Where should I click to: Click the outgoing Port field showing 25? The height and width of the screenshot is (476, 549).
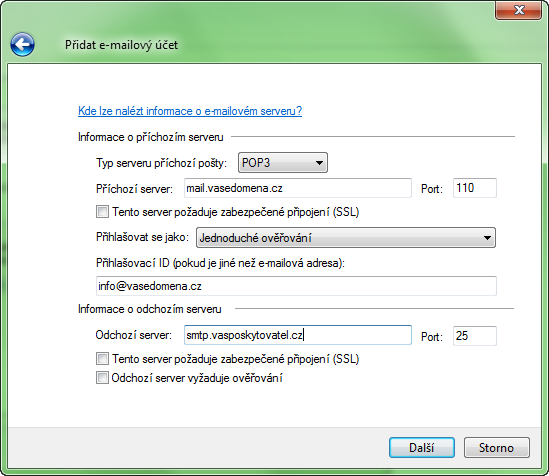pyautogui.click(x=475, y=336)
